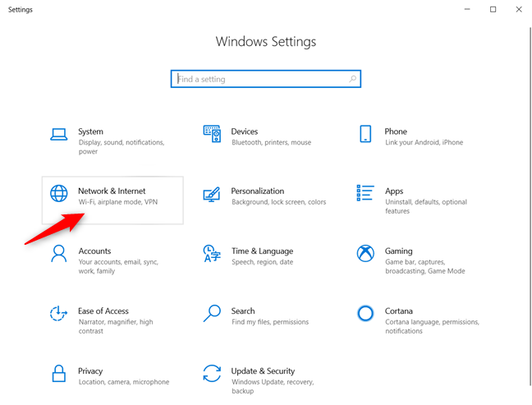Image resolution: width=532 pixels, height=405 pixels.
Task: Click the Update & Security refresh icon
Action: pyautogui.click(x=212, y=374)
